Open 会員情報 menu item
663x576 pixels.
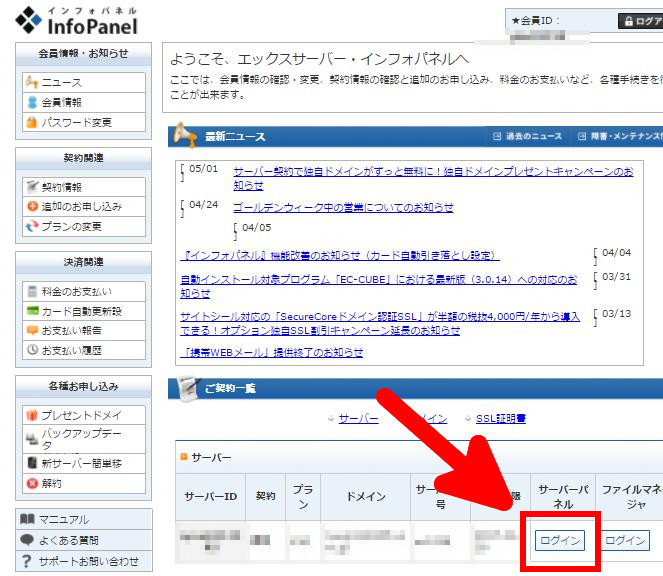84,102
